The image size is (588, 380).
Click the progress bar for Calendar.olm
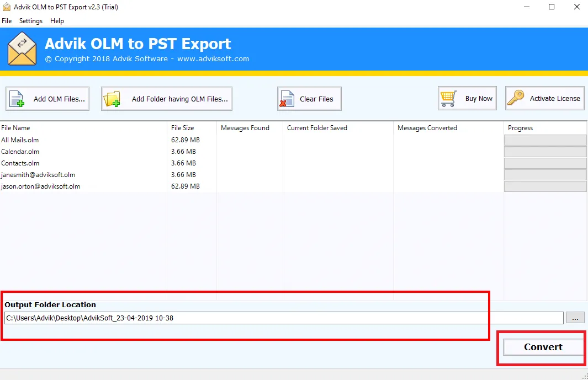pyautogui.click(x=545, y=152)
